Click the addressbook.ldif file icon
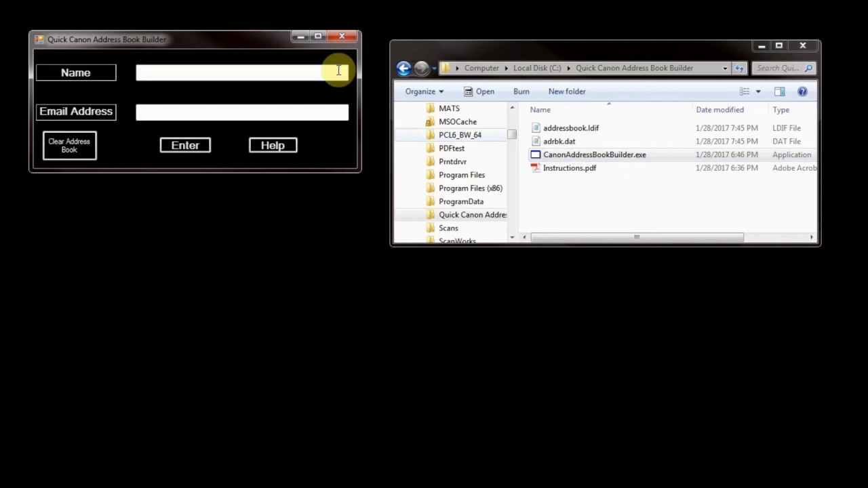Screen dimensions: 868x488 536,128
